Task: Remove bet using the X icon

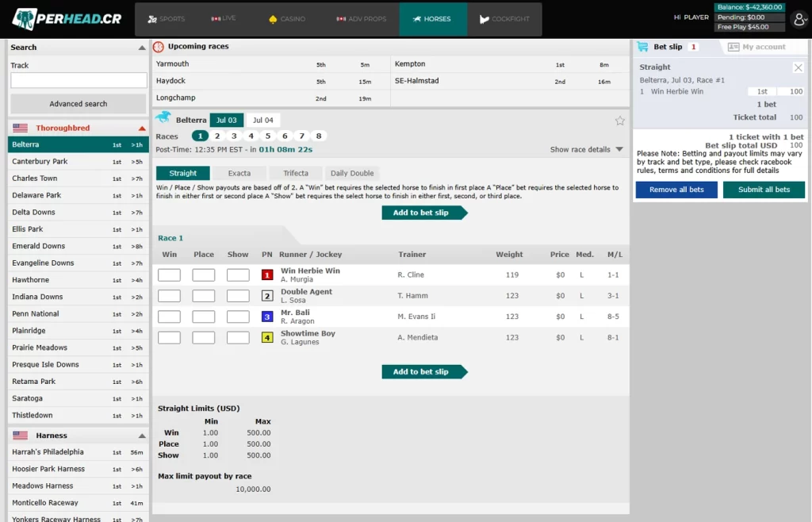Action: pyautogui.click(x=798, y=67)
